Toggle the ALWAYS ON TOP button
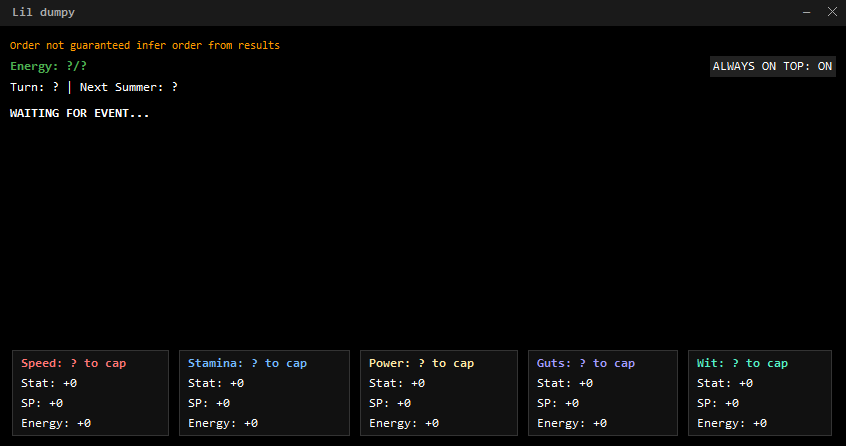 (773, 66)
